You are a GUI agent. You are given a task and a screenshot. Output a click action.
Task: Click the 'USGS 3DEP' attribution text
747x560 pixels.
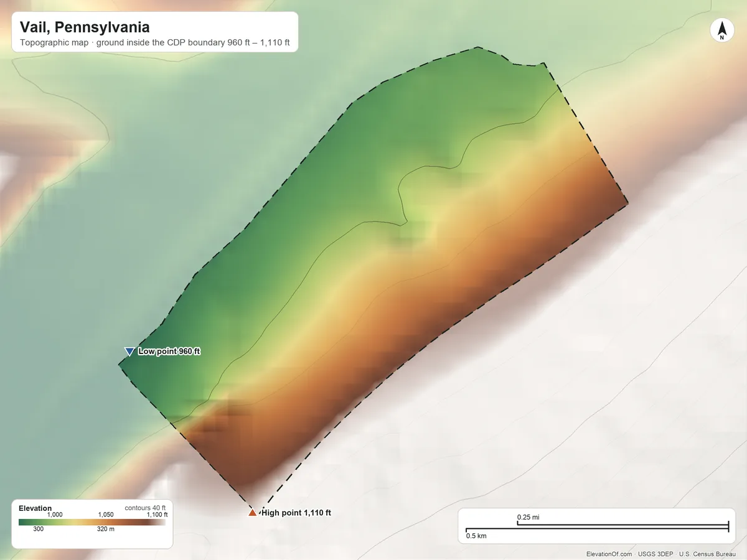click(x=655, y=554)
